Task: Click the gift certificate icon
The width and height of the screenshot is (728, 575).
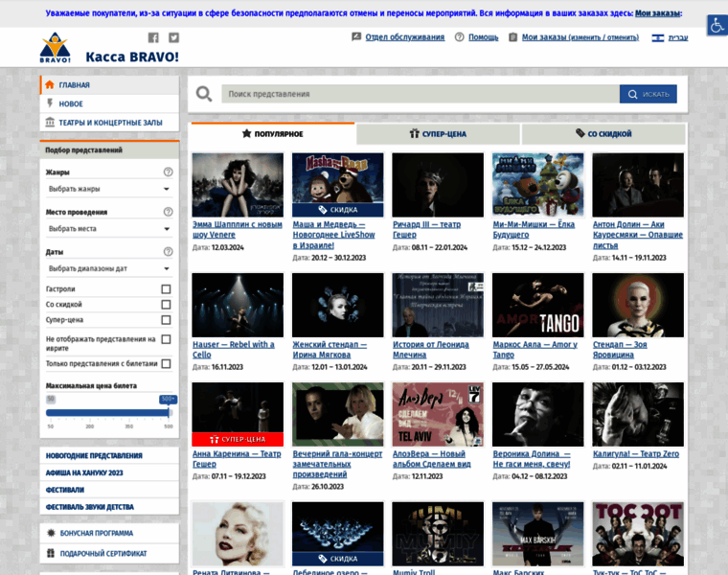Action: tap(51, 553)
